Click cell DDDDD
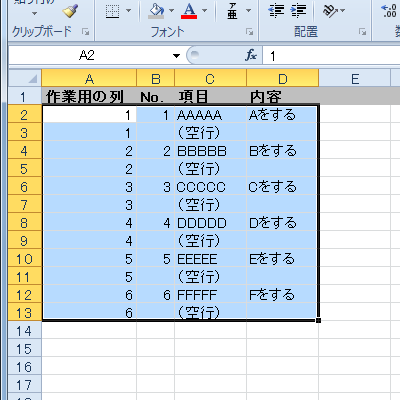 (x=210, y=223)
